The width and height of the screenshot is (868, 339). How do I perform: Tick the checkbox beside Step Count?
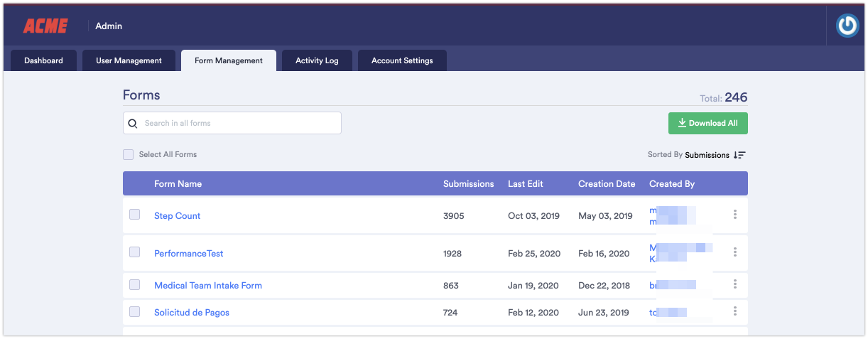coord(135,215)
